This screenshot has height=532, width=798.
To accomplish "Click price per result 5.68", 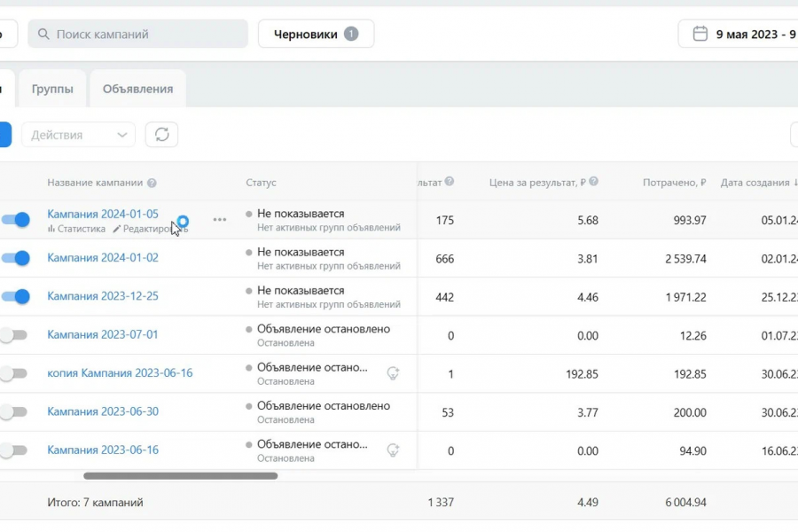I will pos(588,221).
